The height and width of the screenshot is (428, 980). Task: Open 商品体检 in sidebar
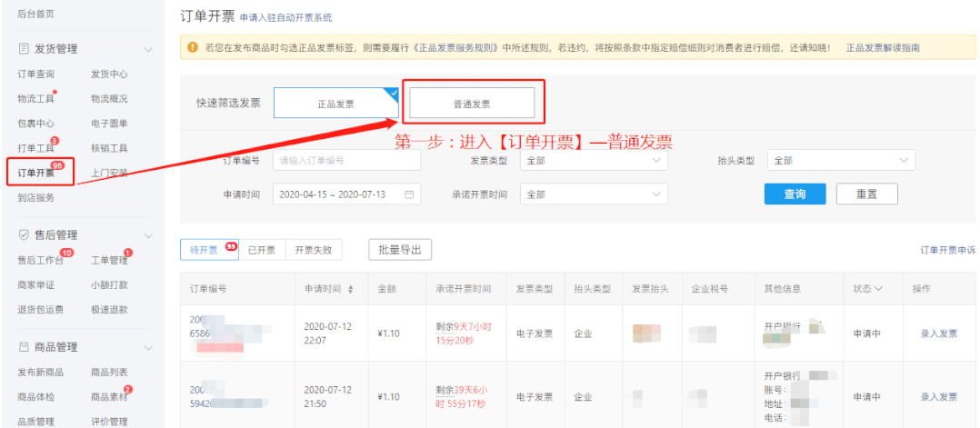[35, 397]
